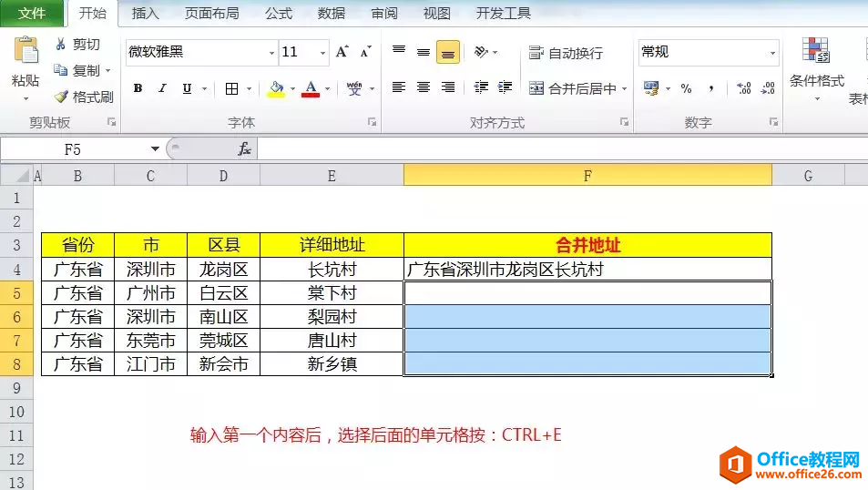Click the Increase Decimal icon
Image resolution: width=868 pixels, height=490 pixels.
[x=743, y=88]
